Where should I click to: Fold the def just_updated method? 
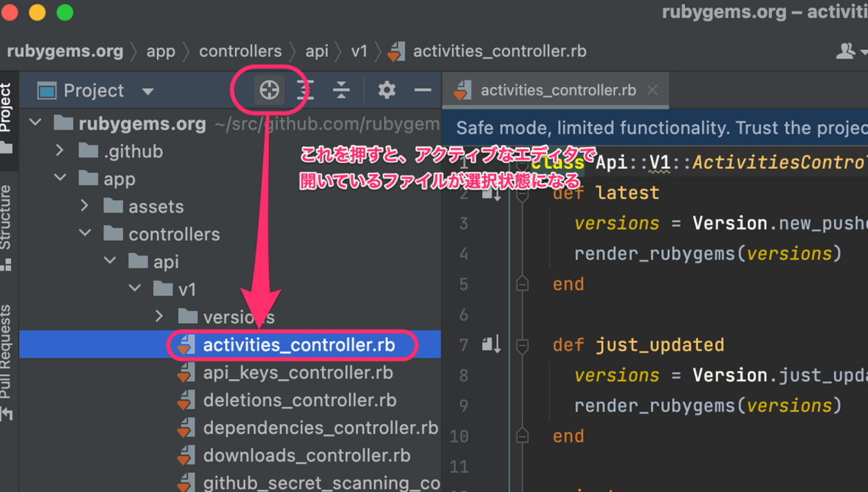coord(523,345)
